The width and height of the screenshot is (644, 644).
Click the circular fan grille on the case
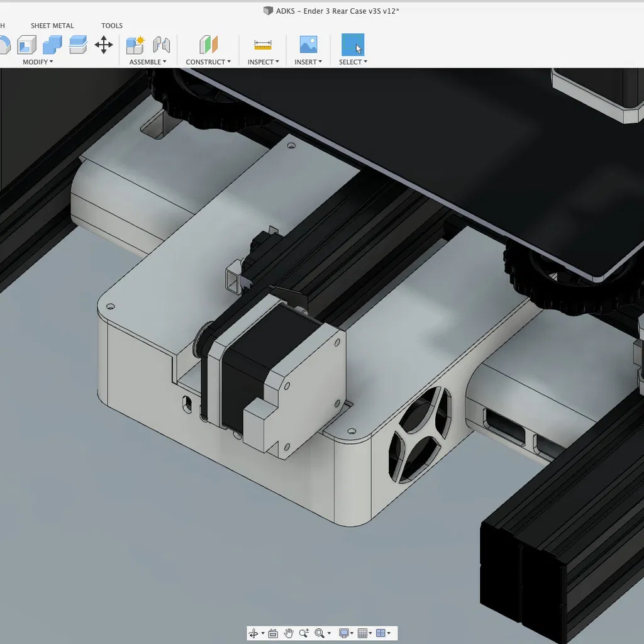[420, 434]
